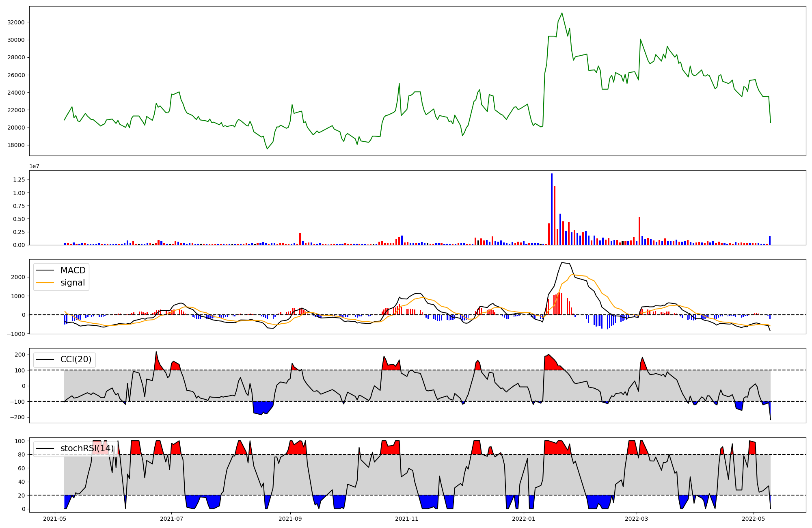This screenshot has height=528, width=812.
Task: Click the 1.25 volume axis tick label
Action: click(x=19, y=180)
